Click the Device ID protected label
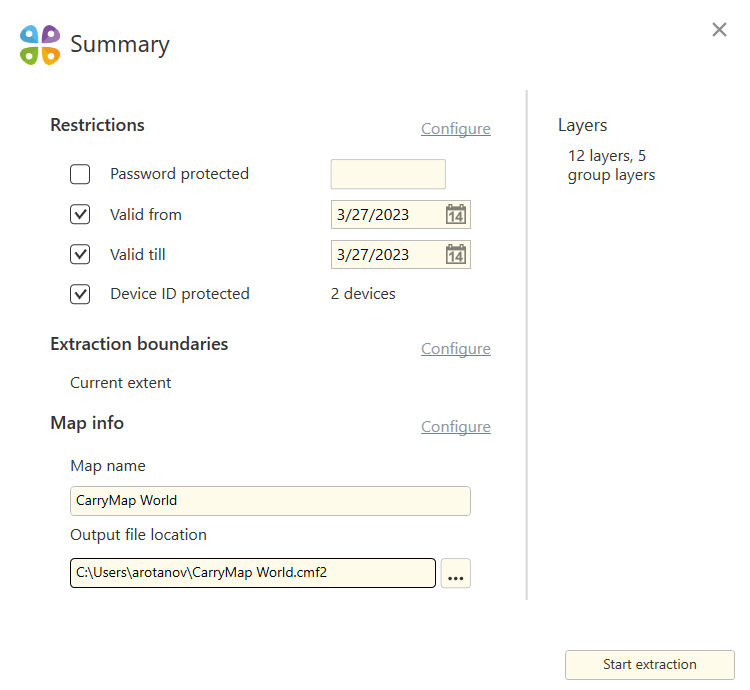 point(180,294)
